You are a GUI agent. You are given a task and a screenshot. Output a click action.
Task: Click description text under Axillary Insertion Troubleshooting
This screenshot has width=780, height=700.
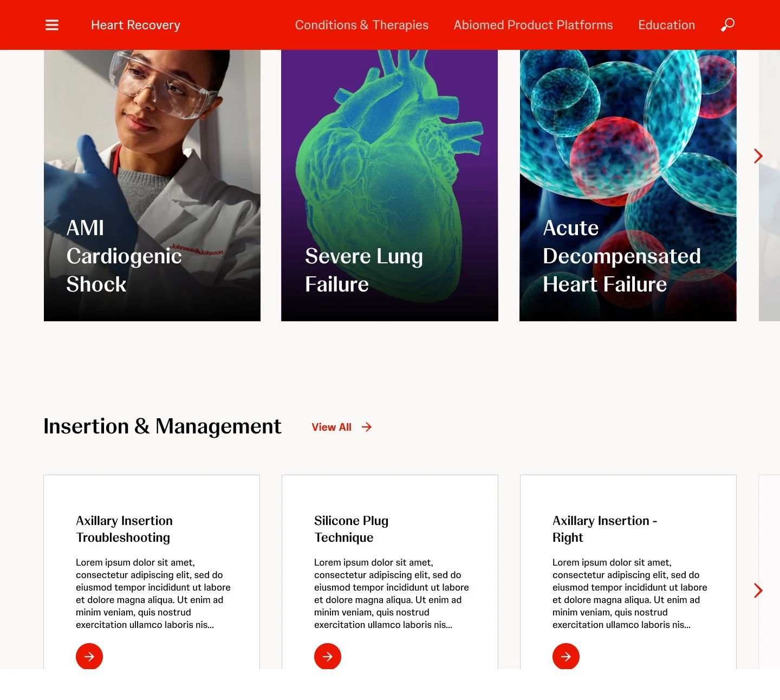pos(153,593)
